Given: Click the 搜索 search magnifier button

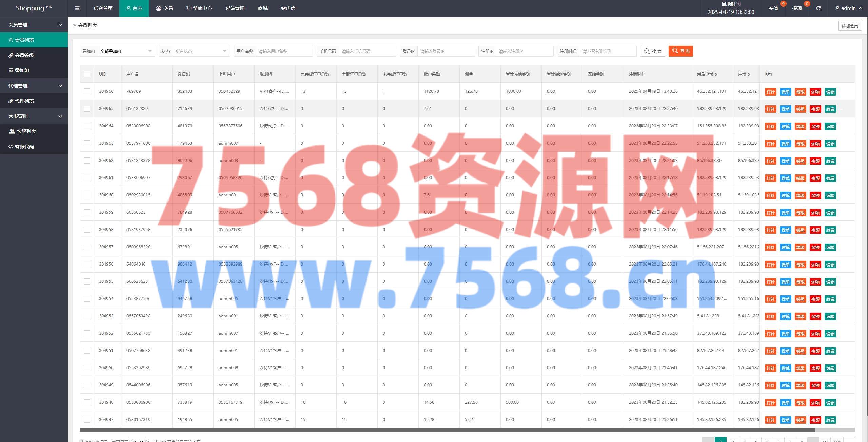Looking at the screenshot, I should pos(652,51).
